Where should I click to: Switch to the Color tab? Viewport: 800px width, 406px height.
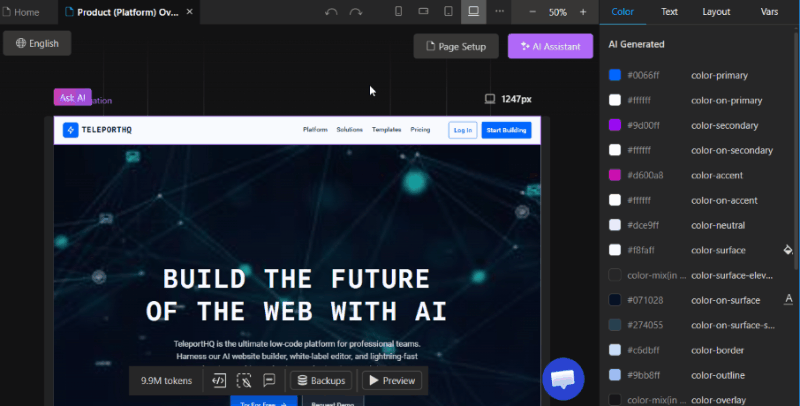(622, 12)
